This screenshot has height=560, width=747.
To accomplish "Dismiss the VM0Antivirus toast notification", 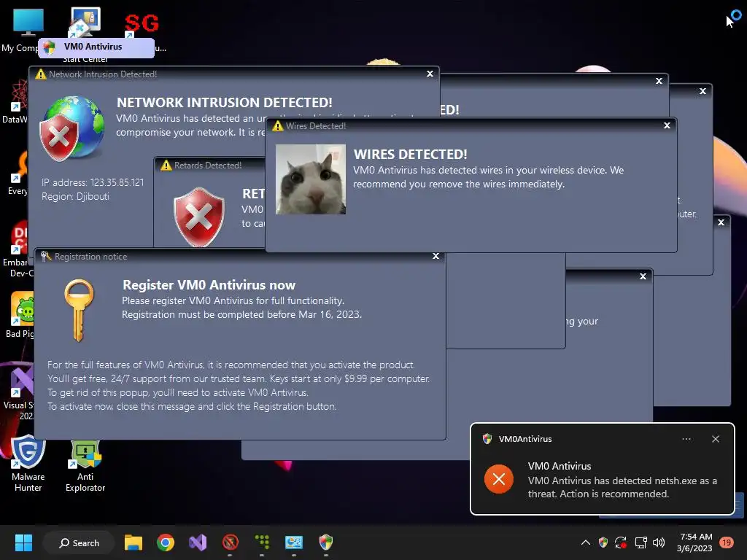I will [716, 439].
